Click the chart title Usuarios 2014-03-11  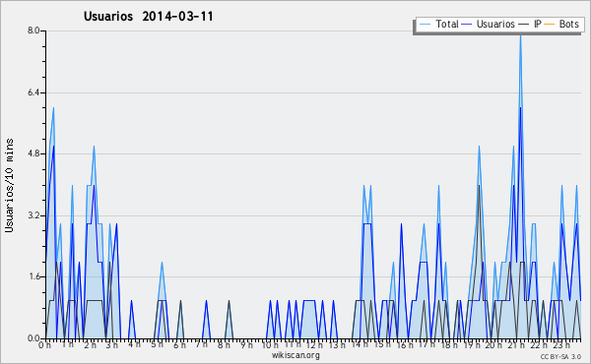(x=149, y=17)
